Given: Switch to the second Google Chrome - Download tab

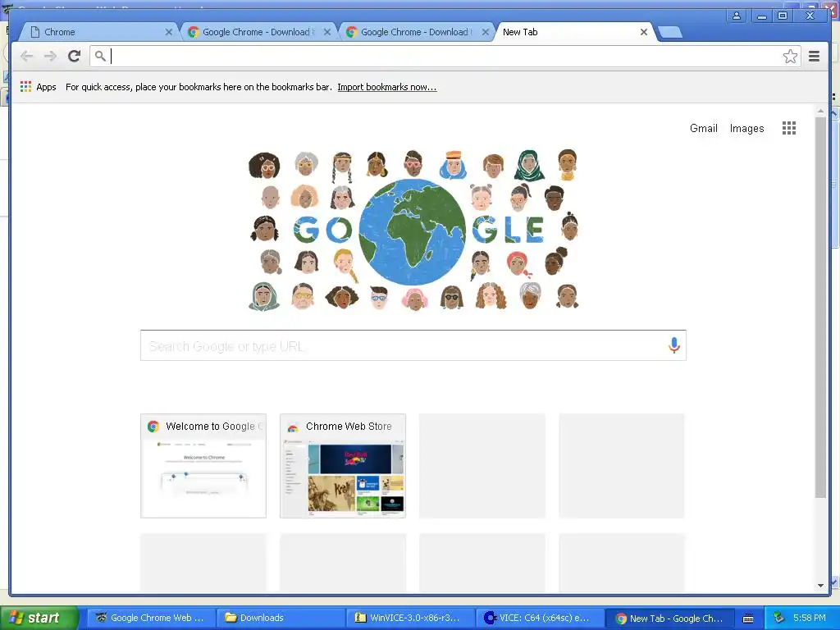Looking at the screenshot, I should tap(416, 32).
